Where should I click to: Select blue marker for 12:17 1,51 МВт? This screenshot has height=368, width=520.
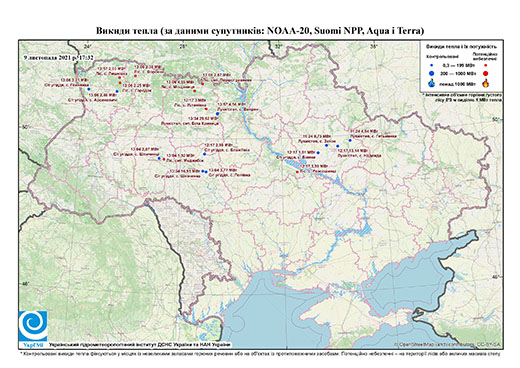pyautogui.click(x=318, y=153)
